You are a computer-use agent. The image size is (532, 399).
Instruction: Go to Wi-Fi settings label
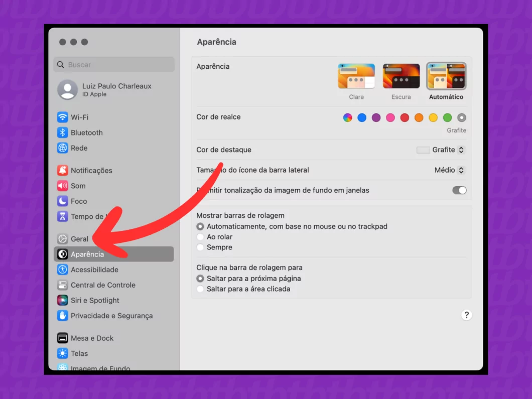tap(80, 117)
